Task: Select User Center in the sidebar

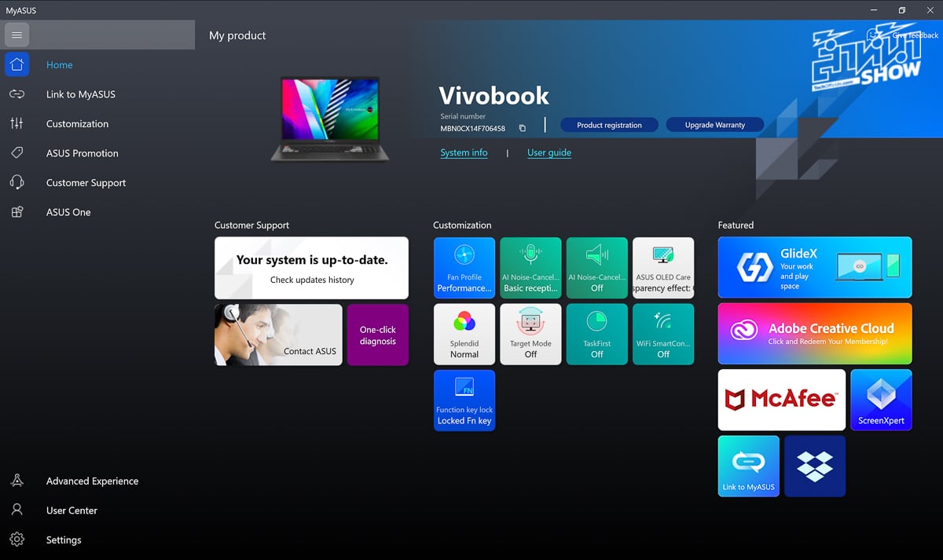Action: [72, 511]
